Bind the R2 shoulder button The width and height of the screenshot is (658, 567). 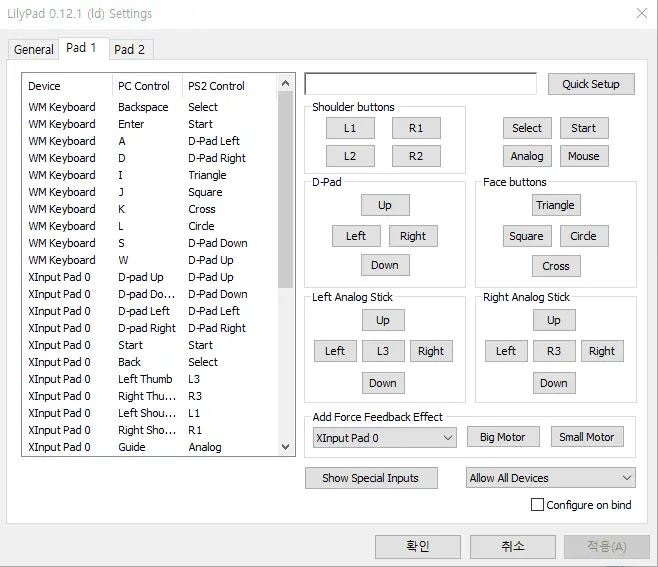416,156
